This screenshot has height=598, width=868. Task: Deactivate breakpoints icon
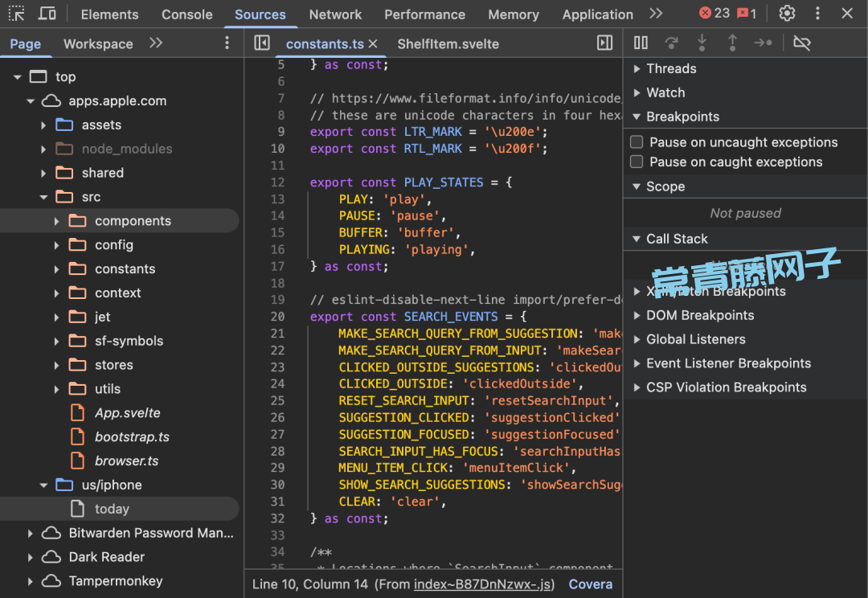[x=801, y=43]
